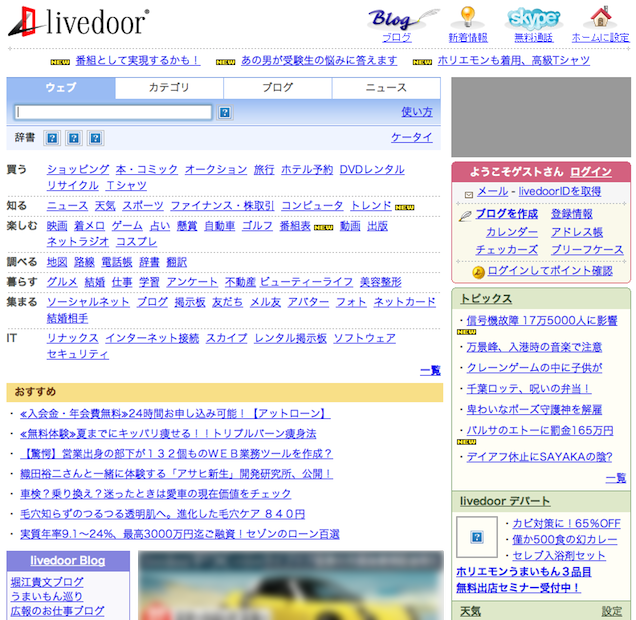Image resolution: width=636 pixels, height=620 pixels.
Task: Select the ウェブ search tab
Action: [x=61, y=88]
